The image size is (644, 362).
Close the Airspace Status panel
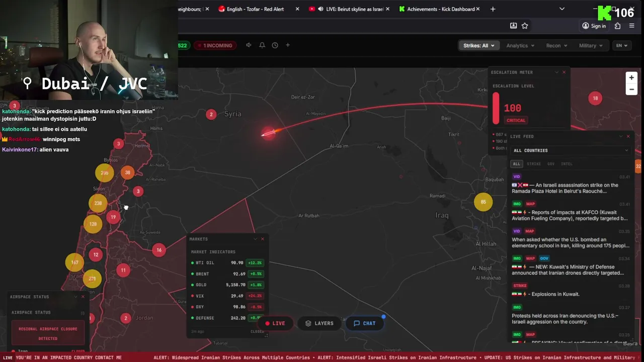pyautogui.click(x=83, y=297)
